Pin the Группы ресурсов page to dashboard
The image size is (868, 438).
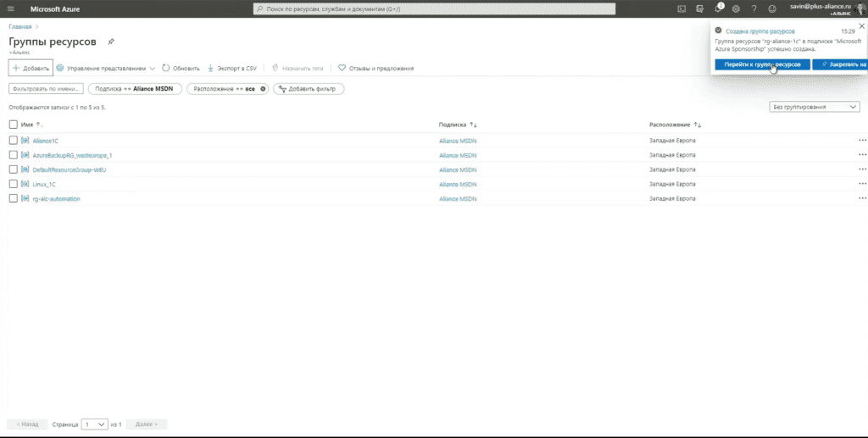point(111,42)
